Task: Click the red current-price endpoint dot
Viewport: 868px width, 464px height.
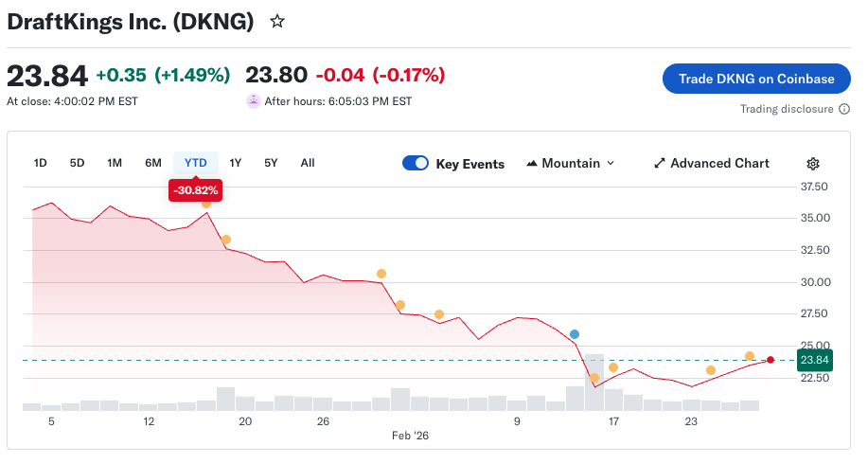Action: click(771, 360)
